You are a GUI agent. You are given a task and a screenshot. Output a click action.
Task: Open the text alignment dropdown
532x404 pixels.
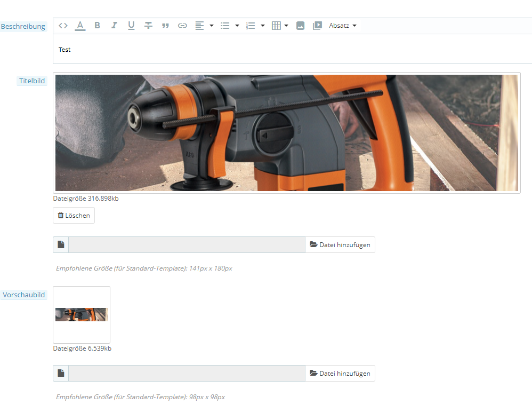pos(212,26)
